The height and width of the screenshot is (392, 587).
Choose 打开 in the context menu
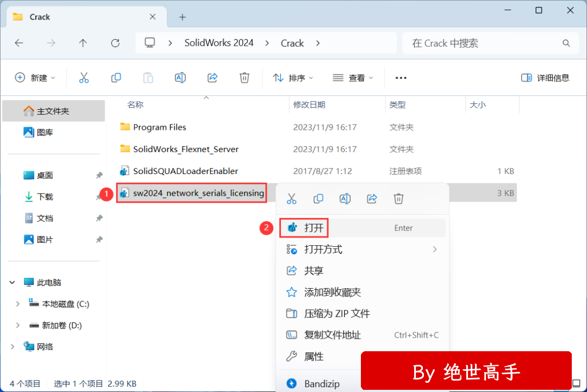363,228
